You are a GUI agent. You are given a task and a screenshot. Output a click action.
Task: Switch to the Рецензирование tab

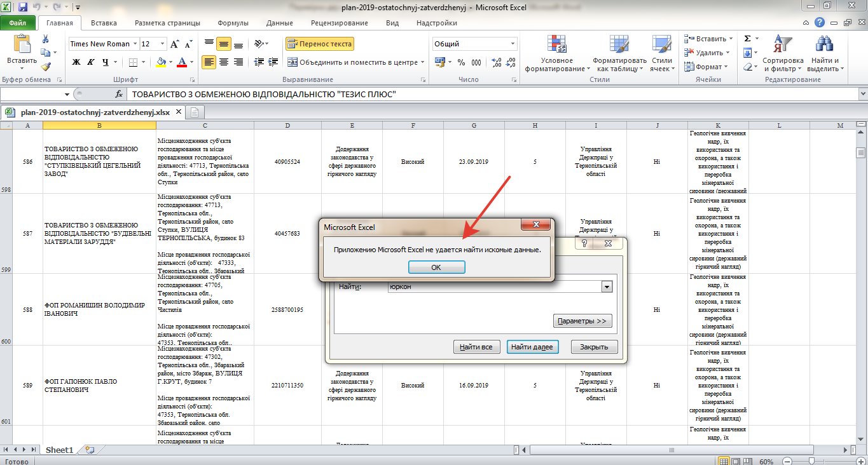(340, 23)
